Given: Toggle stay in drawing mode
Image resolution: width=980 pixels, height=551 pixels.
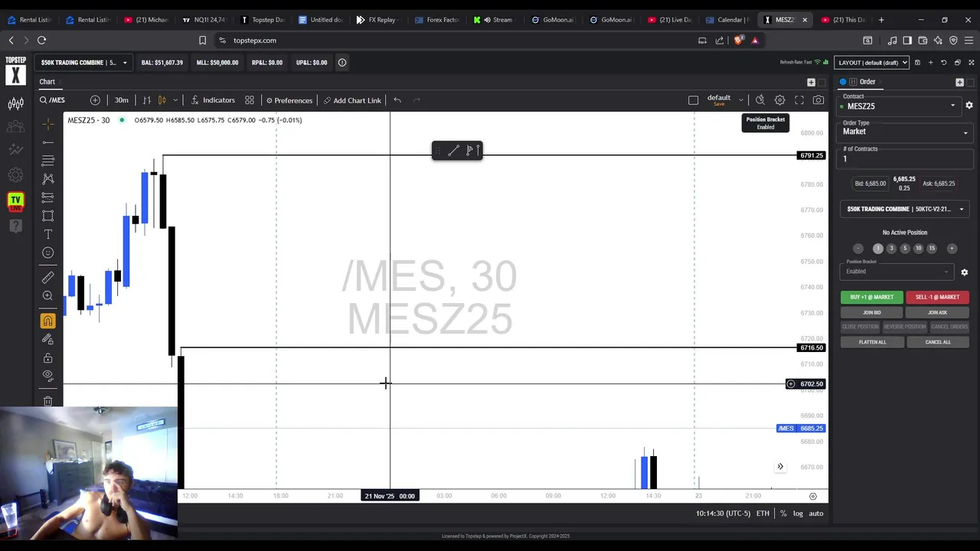Looking at the screenshot, I should tap(47, 339).
